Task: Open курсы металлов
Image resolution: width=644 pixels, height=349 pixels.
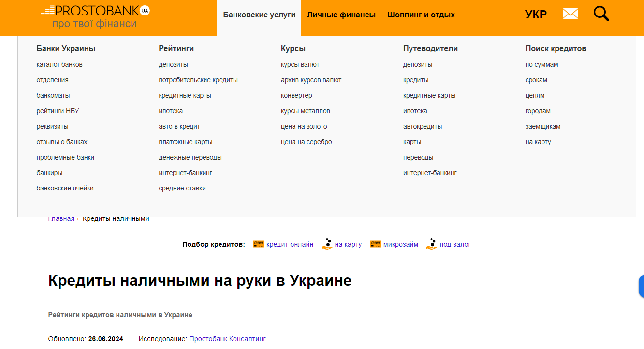Action: 306,111
